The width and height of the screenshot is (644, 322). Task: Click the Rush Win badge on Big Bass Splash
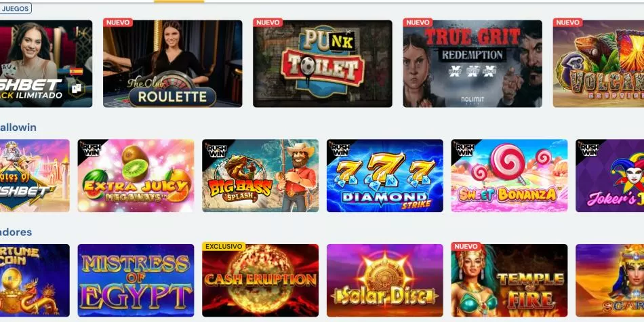coord(215,150)
